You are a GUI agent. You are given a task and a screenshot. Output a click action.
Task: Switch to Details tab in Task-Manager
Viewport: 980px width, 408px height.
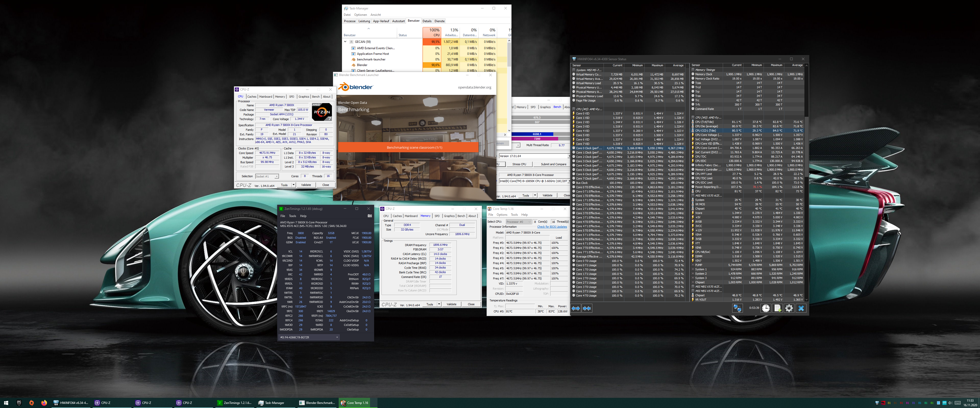[x=427, y=21]
